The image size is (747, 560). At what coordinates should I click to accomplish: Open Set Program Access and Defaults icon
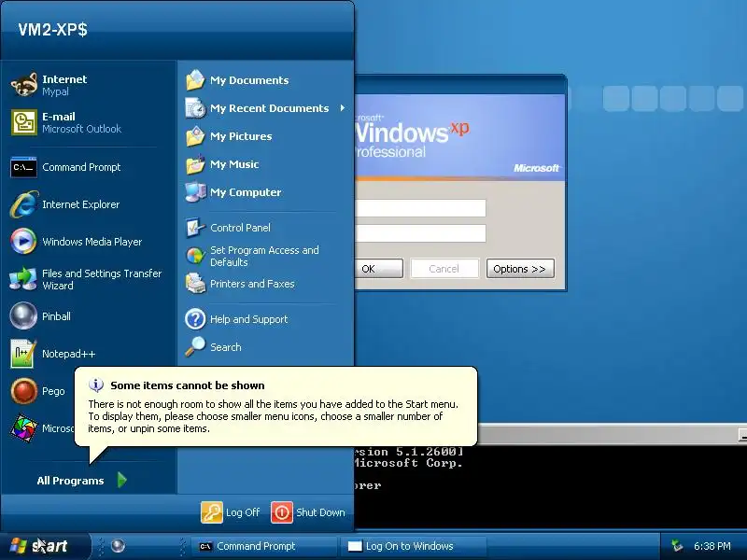tap(195, 256)
